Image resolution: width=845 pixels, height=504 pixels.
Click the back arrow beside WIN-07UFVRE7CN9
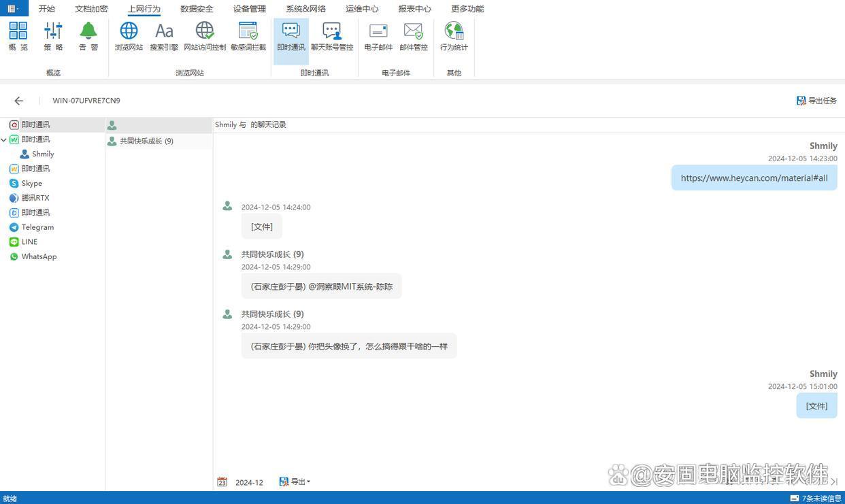pyautogui.click(x=19, y=101)
